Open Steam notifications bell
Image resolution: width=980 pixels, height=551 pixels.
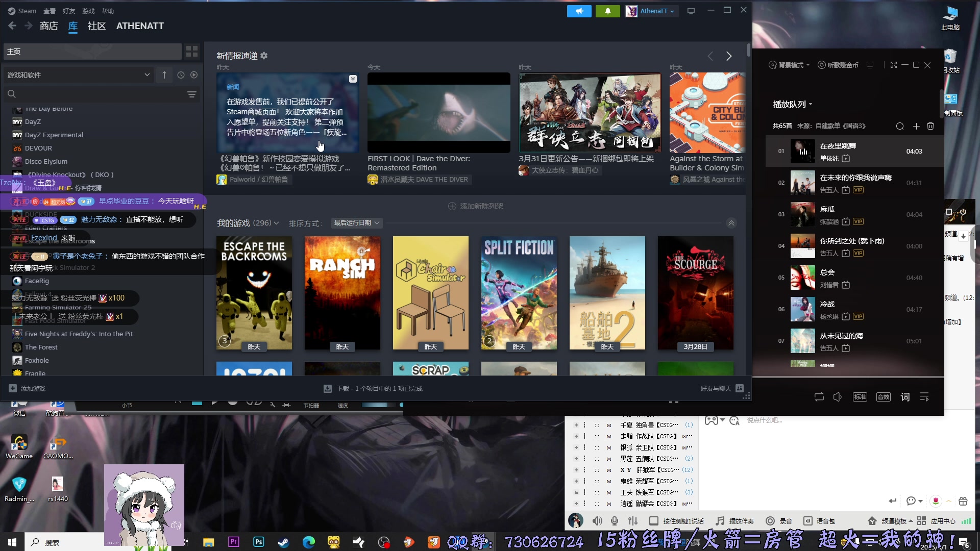607,11
